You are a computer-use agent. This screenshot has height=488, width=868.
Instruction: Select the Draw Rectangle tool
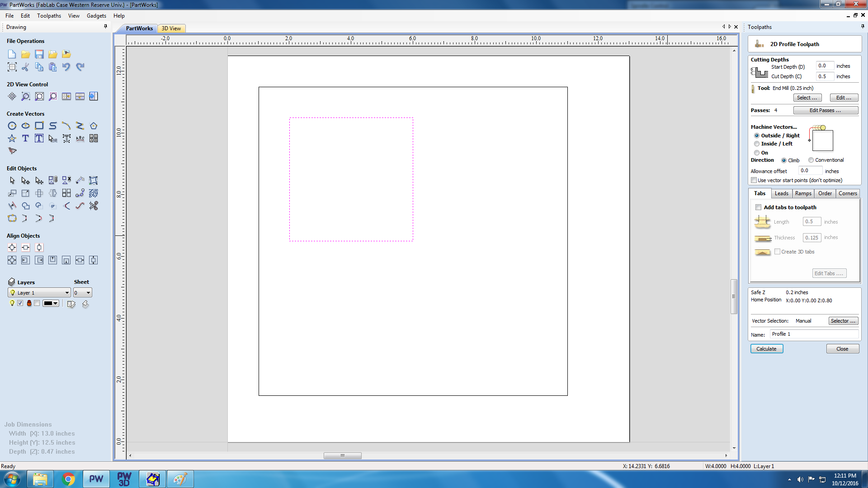pos(39,126)
